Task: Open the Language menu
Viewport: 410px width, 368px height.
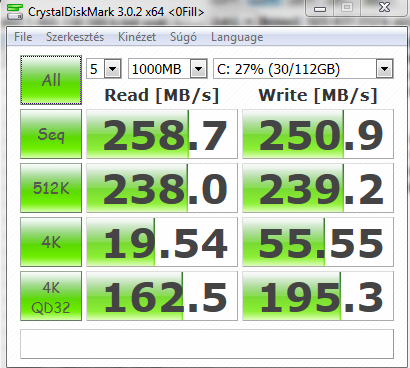Action: [237, 37]
